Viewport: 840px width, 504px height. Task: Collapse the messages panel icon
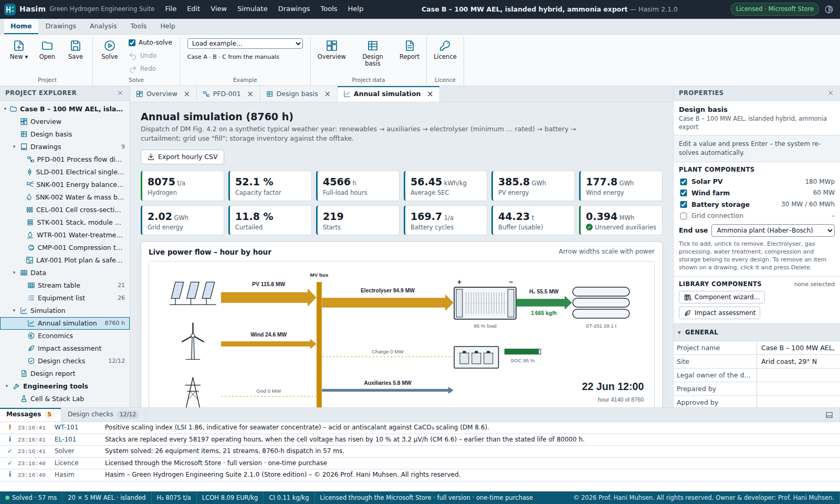tap(829, 415)
